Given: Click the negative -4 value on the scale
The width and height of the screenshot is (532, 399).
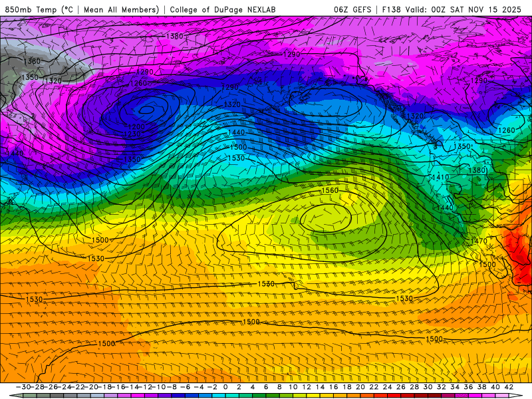Looking at the screenshot, I should [199, 387].
